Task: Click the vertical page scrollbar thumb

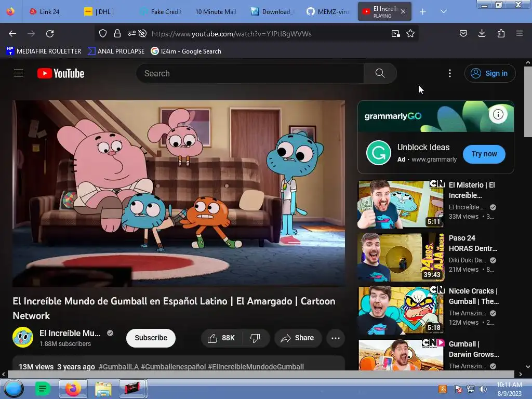Action: (528, 102)
